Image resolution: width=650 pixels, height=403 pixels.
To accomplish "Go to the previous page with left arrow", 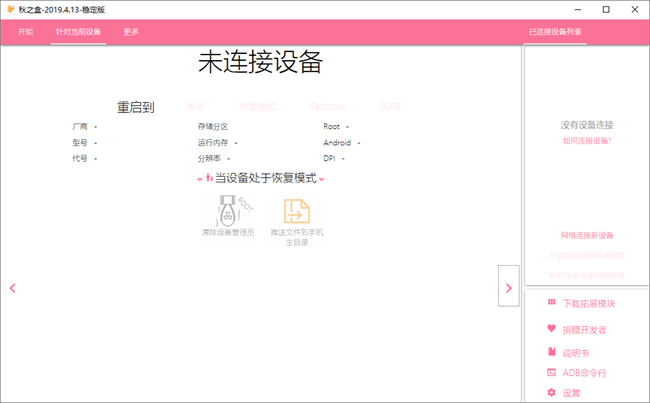I will click(x=12, y=288).
